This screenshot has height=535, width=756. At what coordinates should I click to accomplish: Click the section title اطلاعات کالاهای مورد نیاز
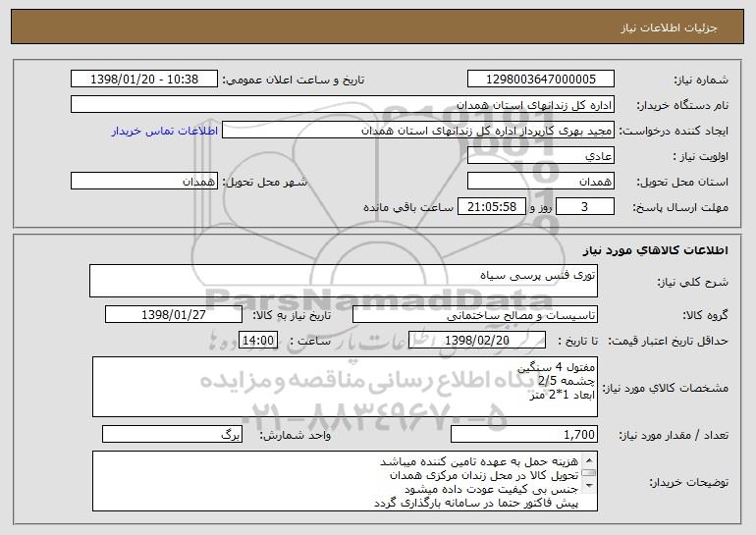tap(655, 250)
